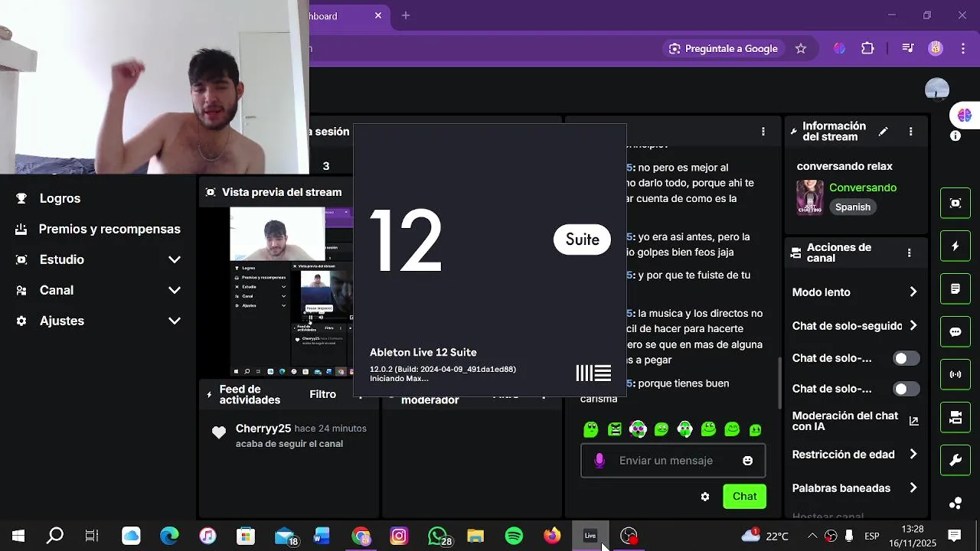Open the browser extensions puzzle icon
This screenshot has width=980, height=551.
(x=867, y=48)
